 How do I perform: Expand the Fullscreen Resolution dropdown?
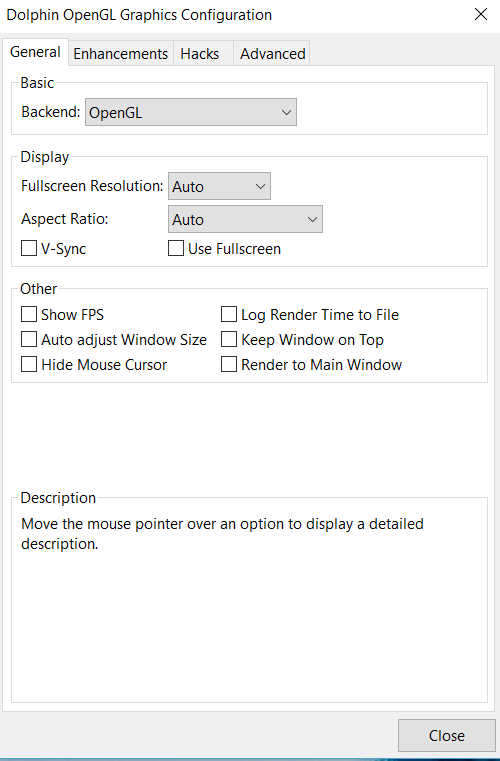(219, 186)
